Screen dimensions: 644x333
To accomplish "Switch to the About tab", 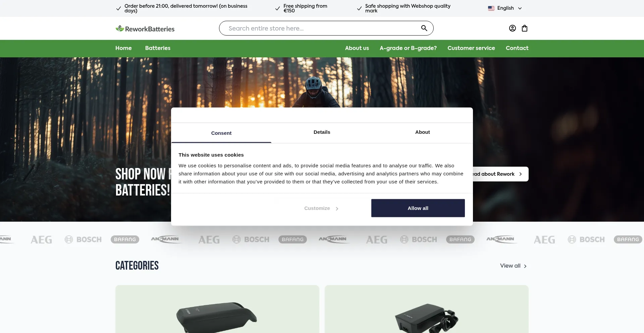I will point(422,132).
